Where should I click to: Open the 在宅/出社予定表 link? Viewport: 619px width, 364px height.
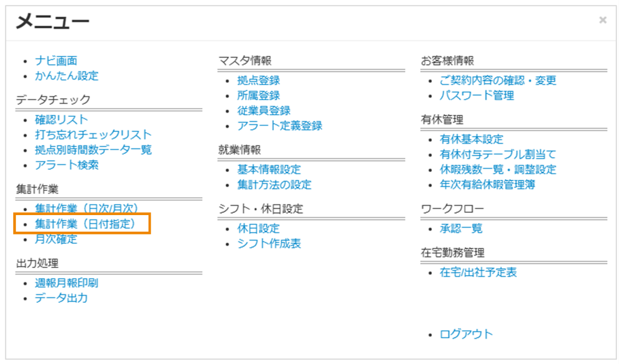[x=478, y=272]
